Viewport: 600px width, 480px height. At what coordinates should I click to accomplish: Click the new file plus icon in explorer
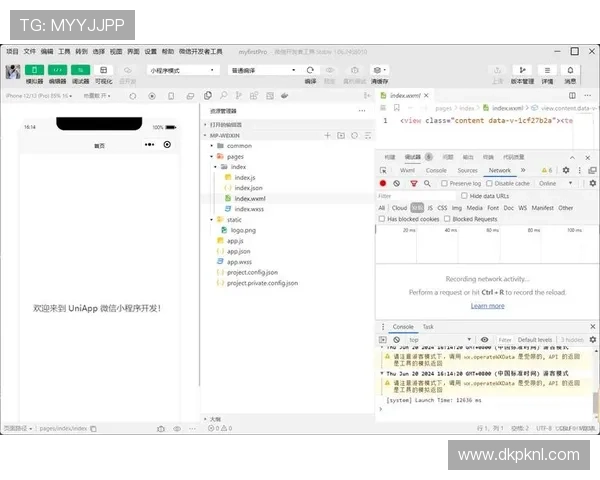tap(327, 135)
